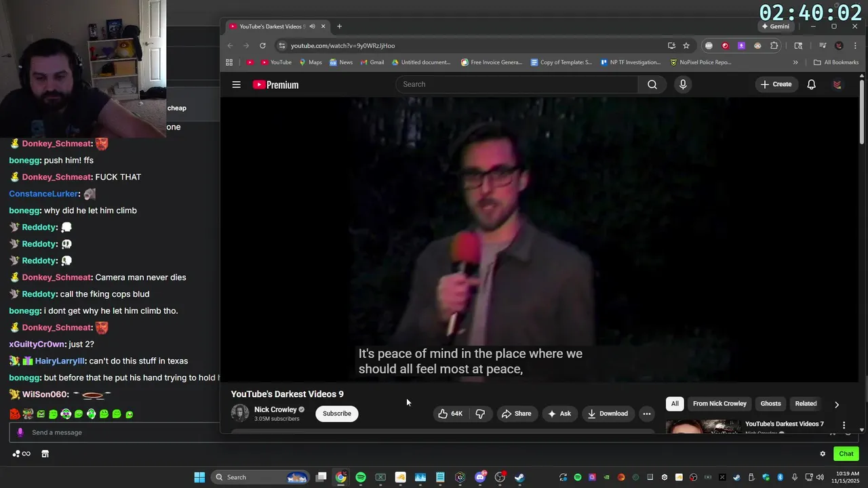The width and height of the screenshot is (868, 488).
Task: Reload the page in Chrome
Action: (x=262, y=45)
